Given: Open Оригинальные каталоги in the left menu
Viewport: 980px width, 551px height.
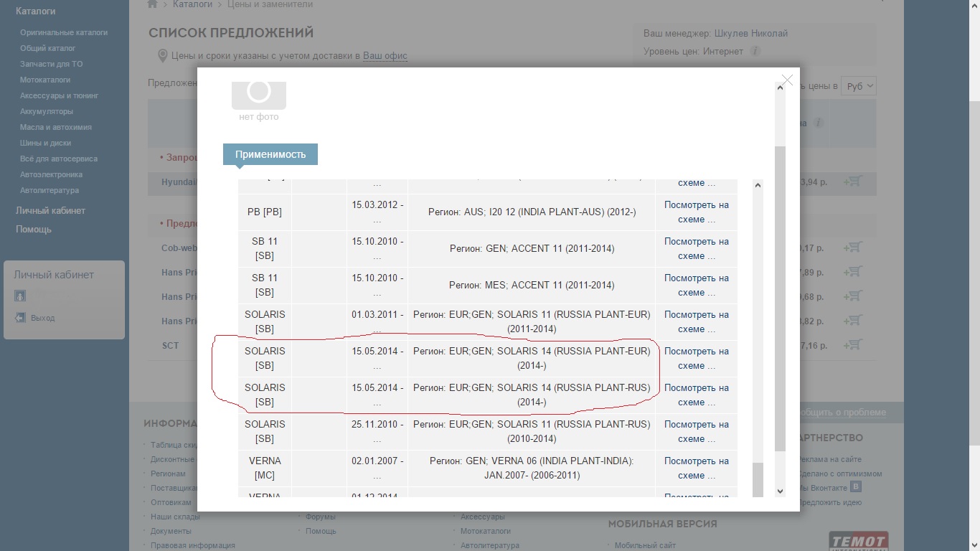Looking at the screenshot, I should point(64,32).
